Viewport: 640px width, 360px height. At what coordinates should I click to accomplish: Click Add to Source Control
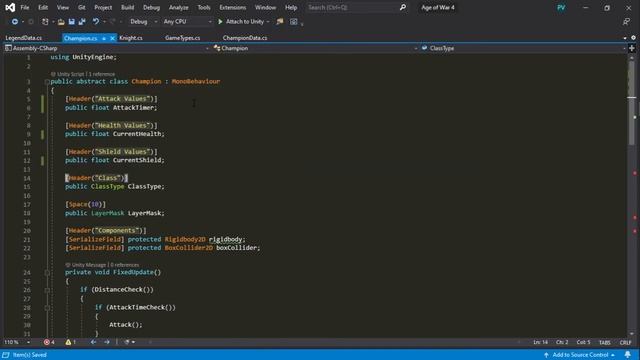580,355
